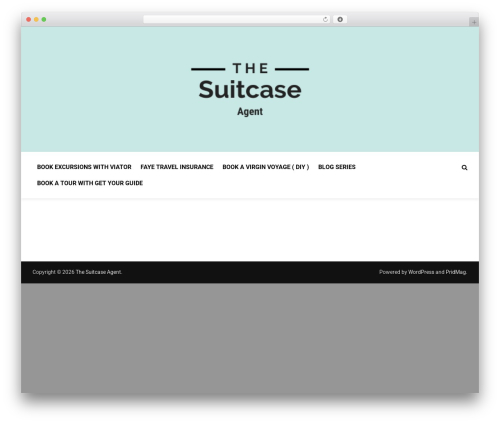Open a new tab with plus button
The width and height of the screenshot is (500, 423).
point(474,22)
